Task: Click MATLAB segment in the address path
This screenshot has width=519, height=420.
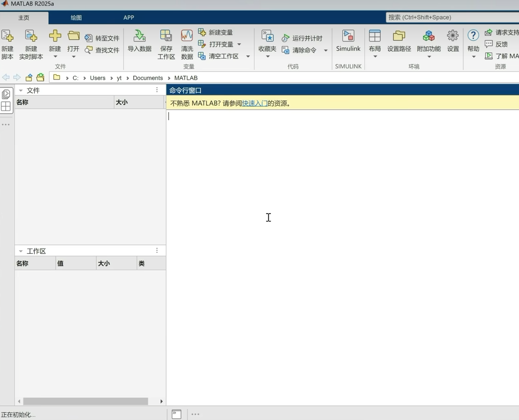Action: 186,78
